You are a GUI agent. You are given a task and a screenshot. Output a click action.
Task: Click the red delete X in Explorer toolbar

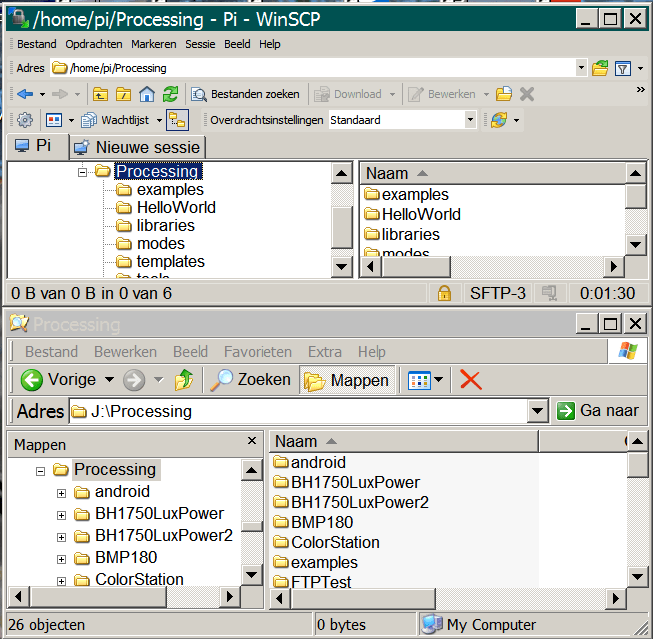pos(471,380)
